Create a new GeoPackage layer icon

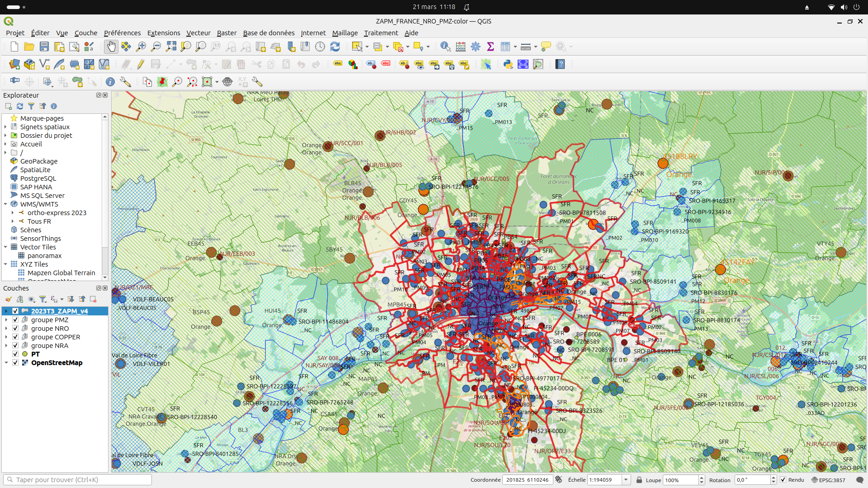tap(29, 64)
